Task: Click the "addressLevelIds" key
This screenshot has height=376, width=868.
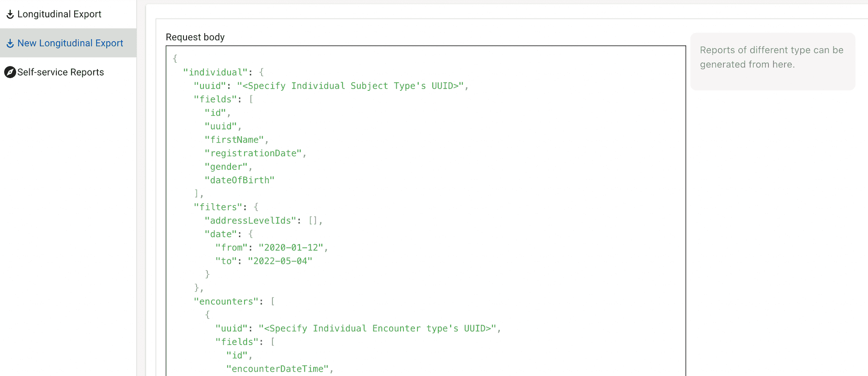Action: tap(250, 221)
